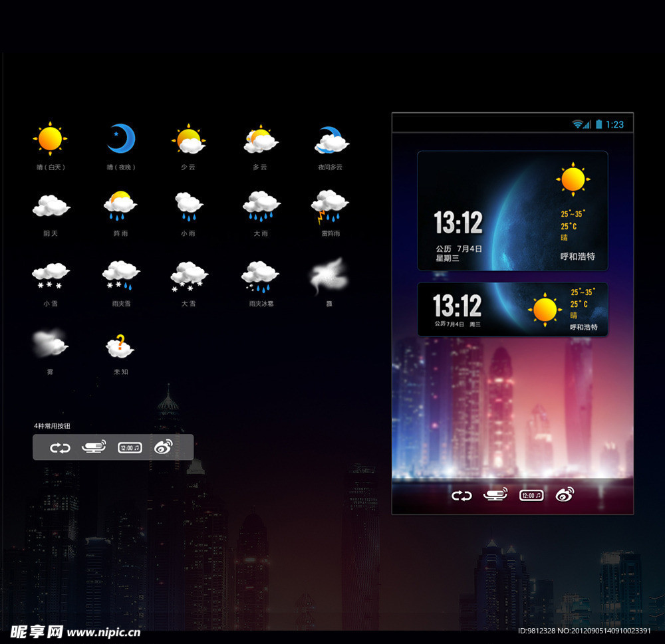Tap the Weibo icon in phone dock

pyautogui.click(x=565, y=494)
